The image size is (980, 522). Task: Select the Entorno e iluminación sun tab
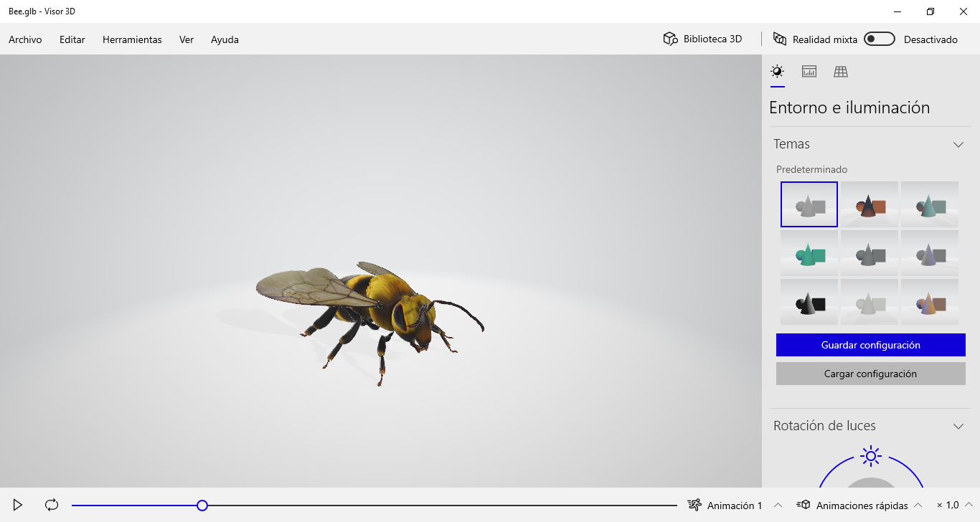pos(777,71)
